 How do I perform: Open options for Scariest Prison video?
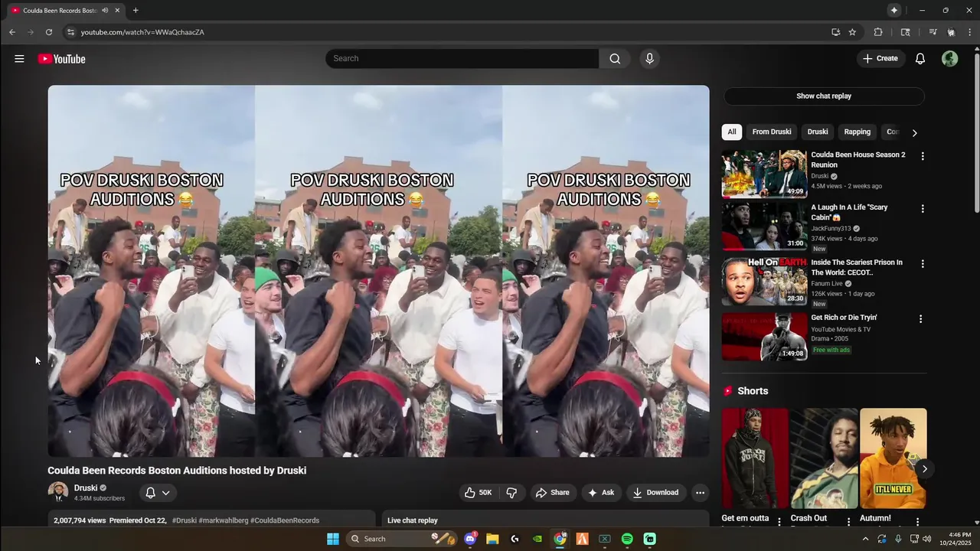(x=923, y=263)
